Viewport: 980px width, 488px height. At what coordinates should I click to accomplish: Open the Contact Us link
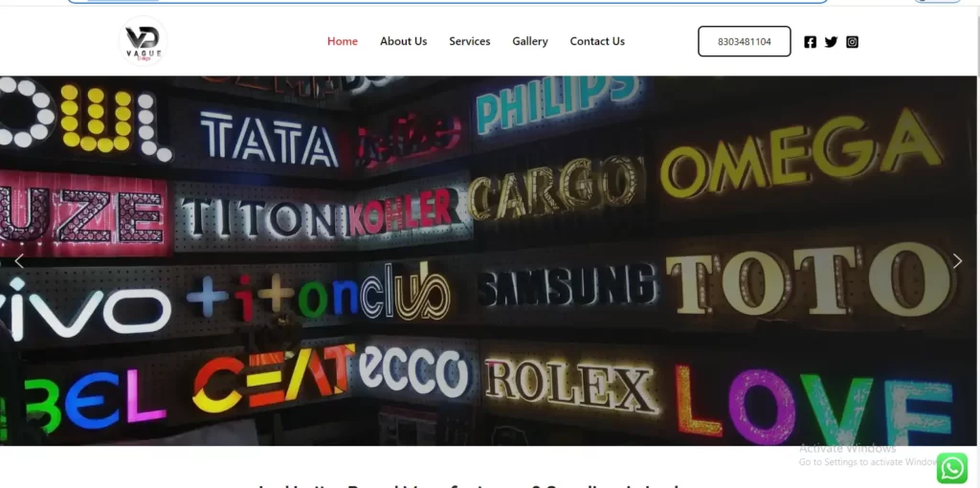(597, 41)
